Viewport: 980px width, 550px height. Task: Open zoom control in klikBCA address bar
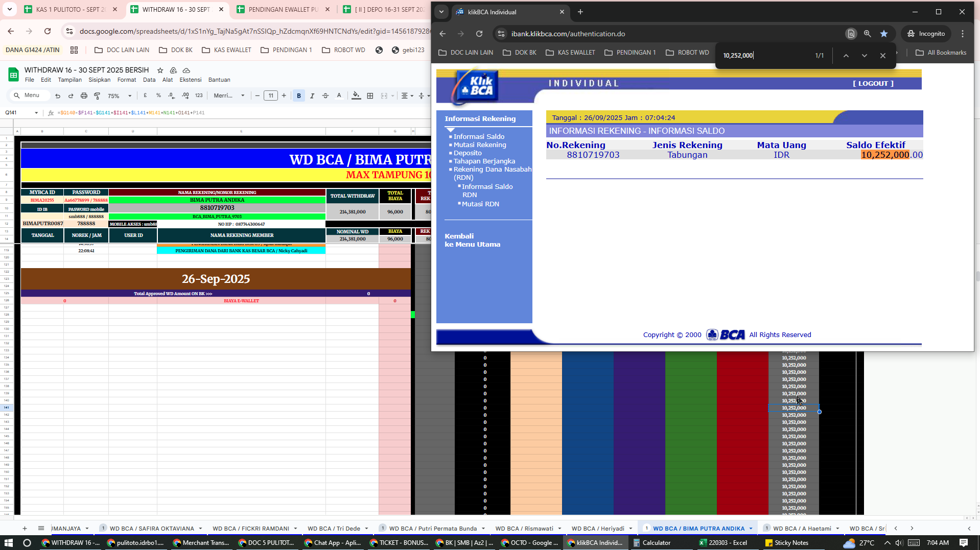point(867,34)
